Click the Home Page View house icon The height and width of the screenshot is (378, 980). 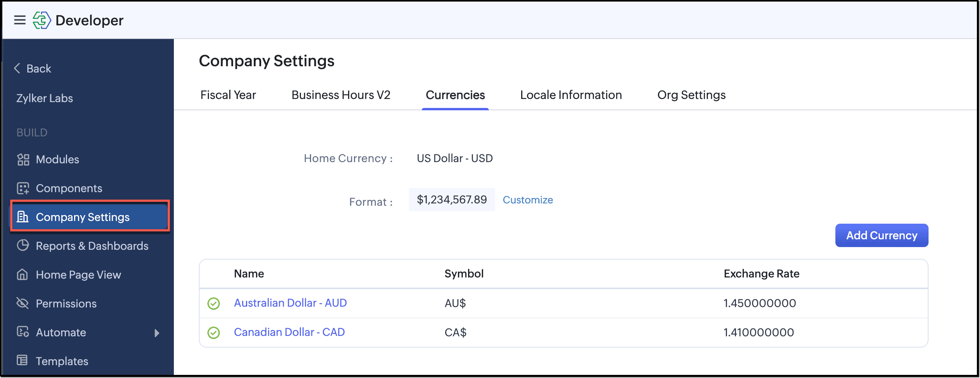pyautogui.click(x=23, y=274)
